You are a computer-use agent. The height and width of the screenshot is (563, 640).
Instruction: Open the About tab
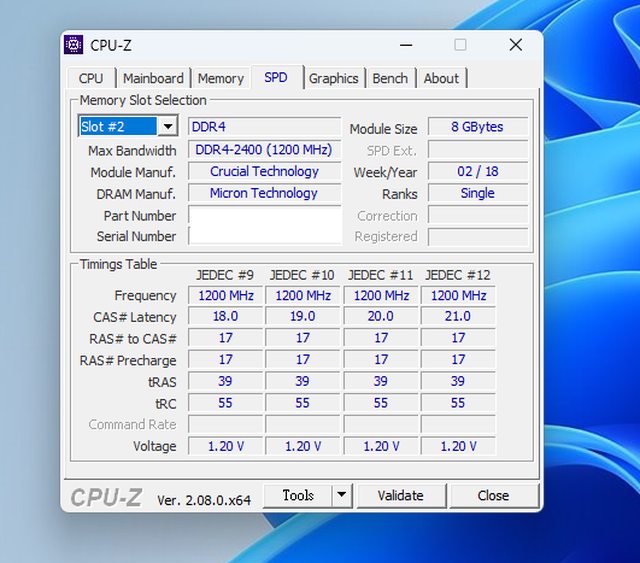pos(441,78)
